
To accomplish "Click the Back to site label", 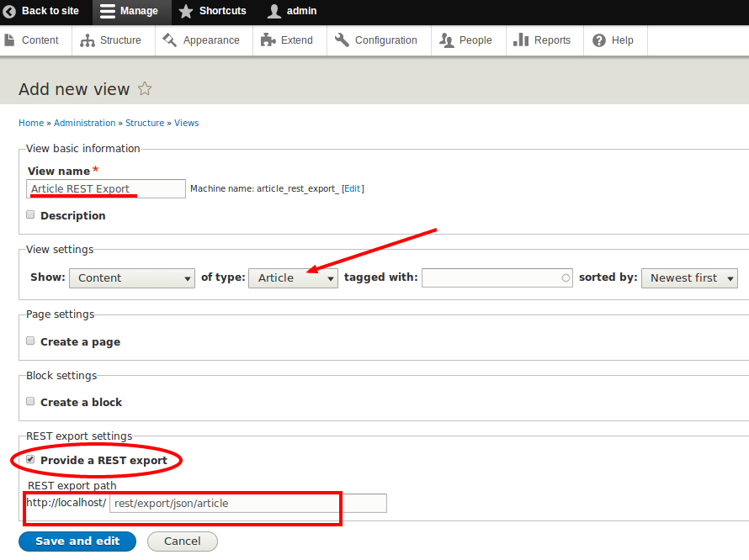I will [x=50, y=11].
